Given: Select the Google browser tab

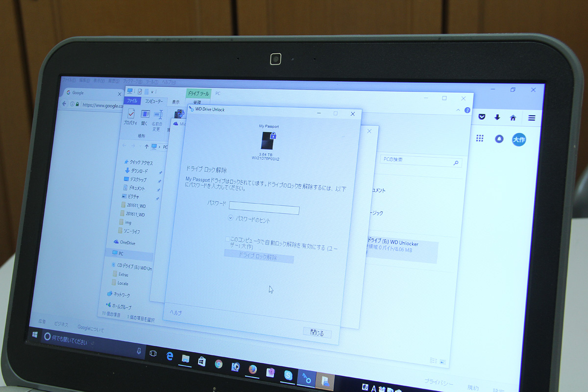Looking at the screenshot, I should [x=93, y=93].
